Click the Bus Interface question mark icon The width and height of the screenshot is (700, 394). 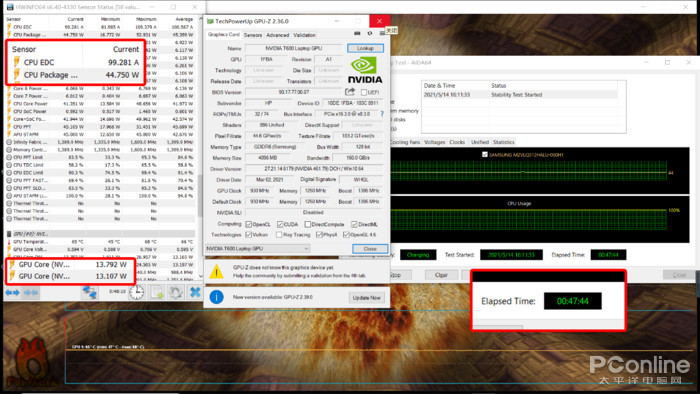pyautogui.click(x=382, y=114)
